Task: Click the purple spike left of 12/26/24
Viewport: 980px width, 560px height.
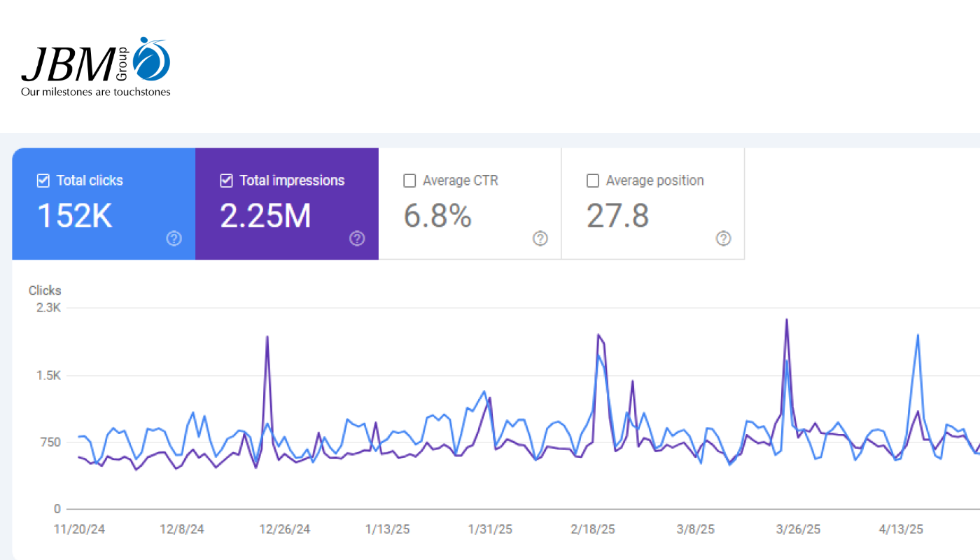Action: tap(267, 337)
